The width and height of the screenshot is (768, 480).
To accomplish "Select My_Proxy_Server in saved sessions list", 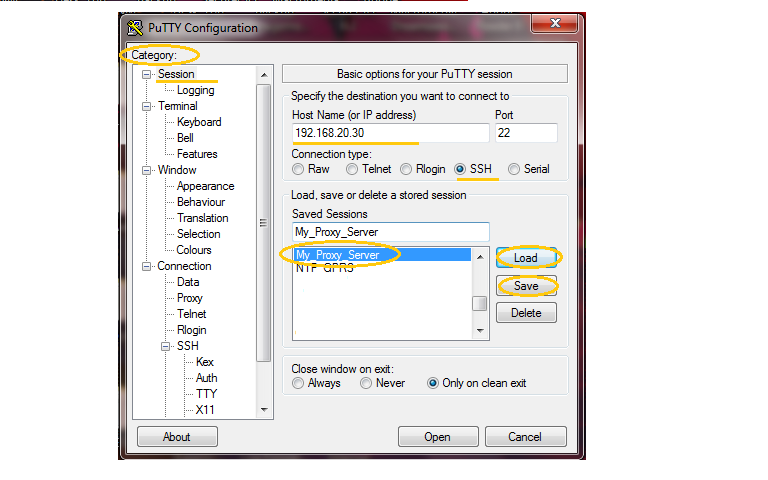I will 383,255.
